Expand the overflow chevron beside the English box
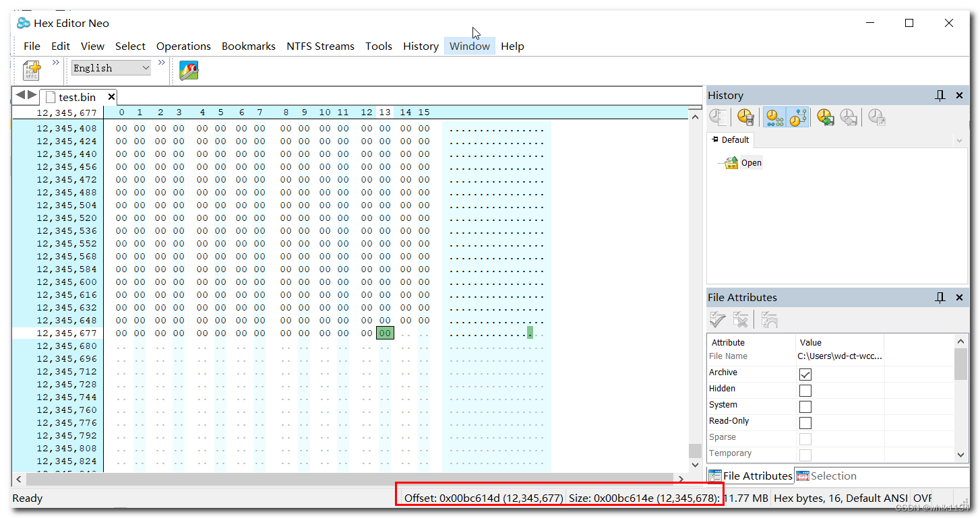980x518 pixels. tap(162, 63)
